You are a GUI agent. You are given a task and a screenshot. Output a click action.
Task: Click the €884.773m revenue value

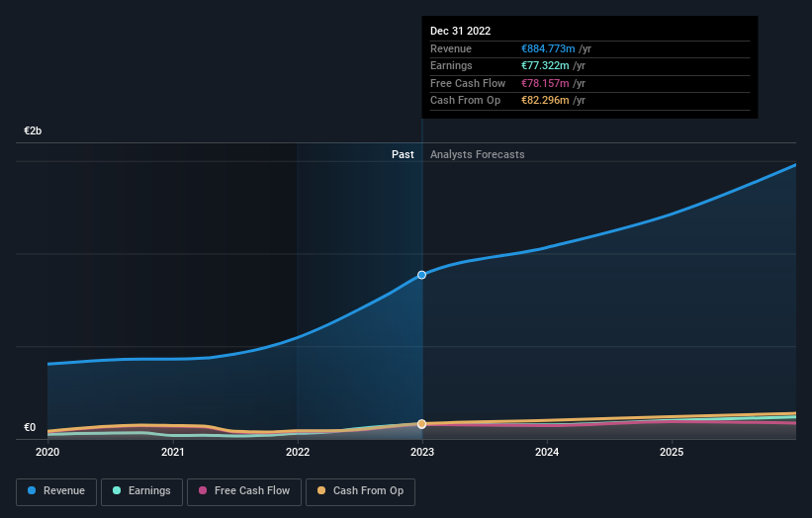548,48
